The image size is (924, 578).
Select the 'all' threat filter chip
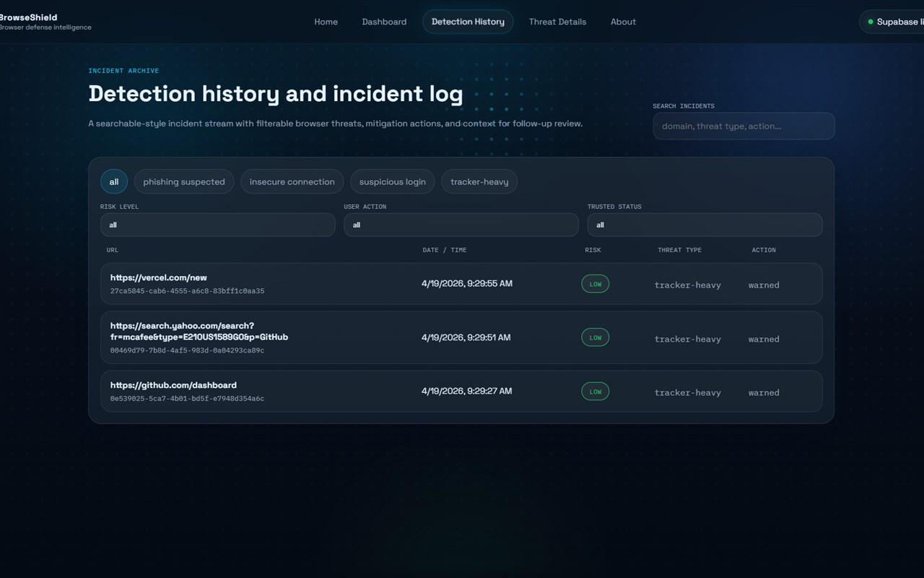click(x=114, y=182)
